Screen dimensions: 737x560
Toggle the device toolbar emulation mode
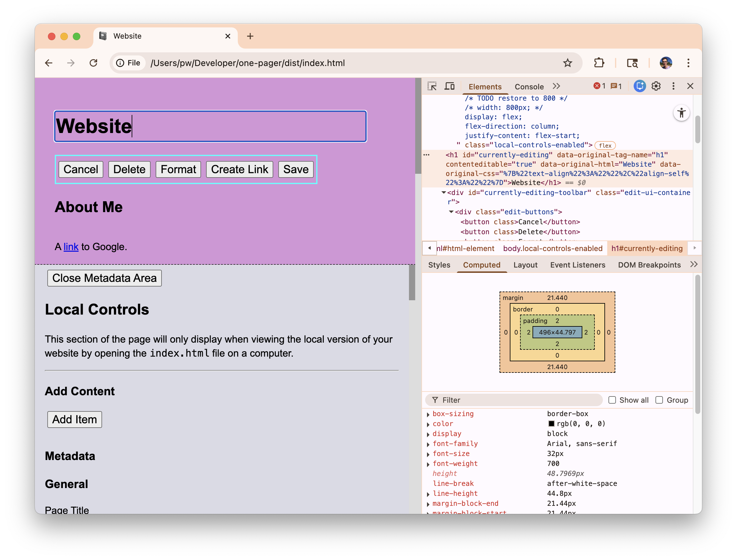[x=449, y=86]
